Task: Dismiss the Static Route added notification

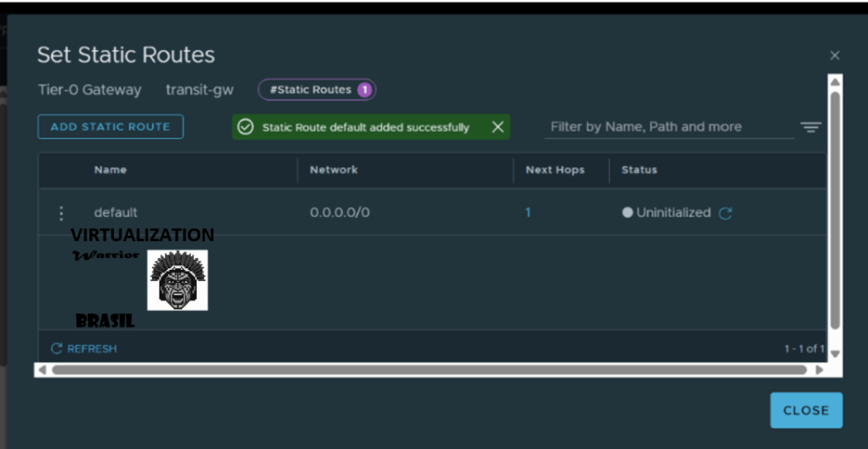Action: click(x=498, y=127)
